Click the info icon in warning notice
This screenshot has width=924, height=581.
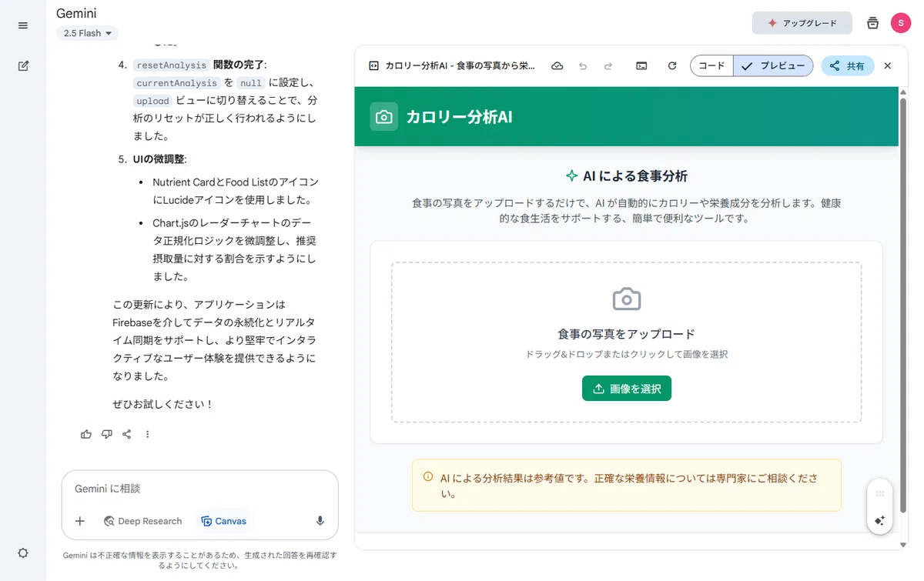click(x=428, y=476)
